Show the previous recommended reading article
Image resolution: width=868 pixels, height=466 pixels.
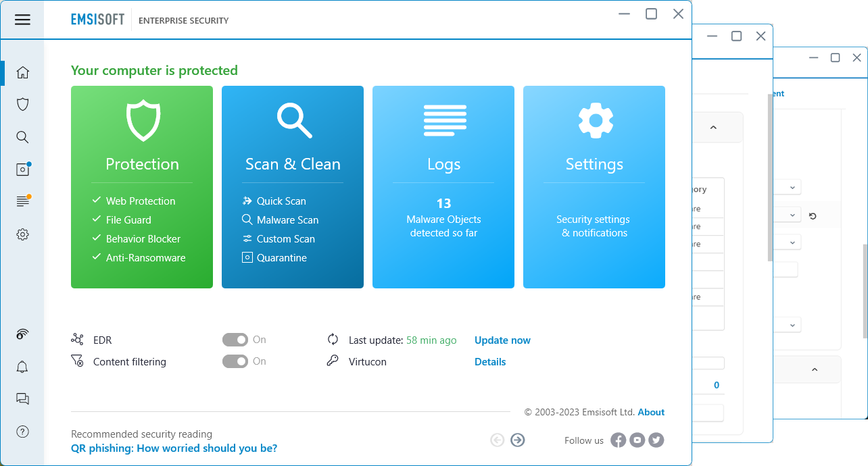coord(498,440)
